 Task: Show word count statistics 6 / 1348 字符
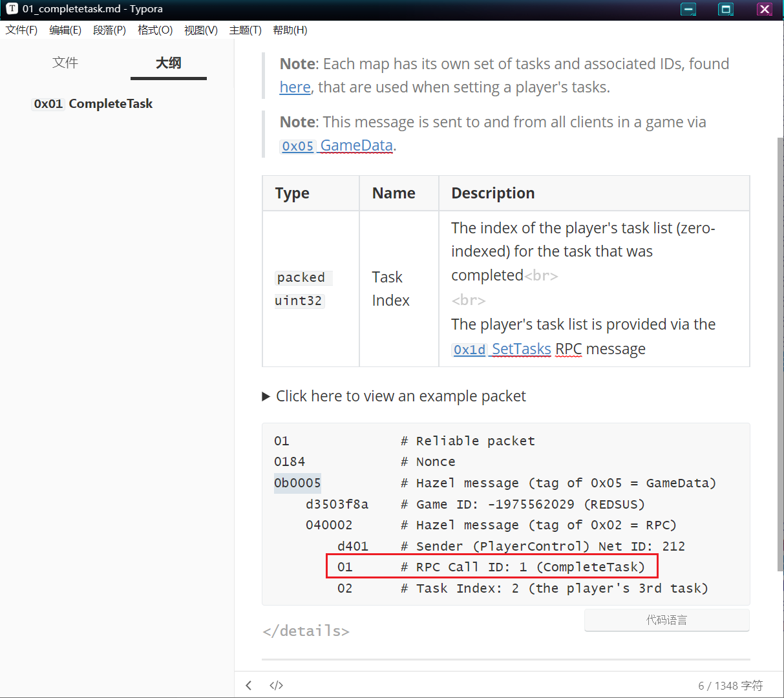click(730, 686)
